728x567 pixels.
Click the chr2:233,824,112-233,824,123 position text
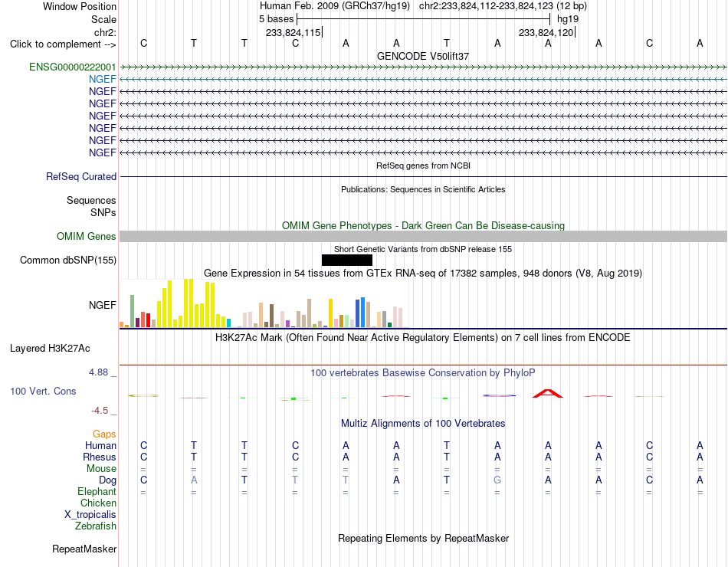(x=503, y=6)
